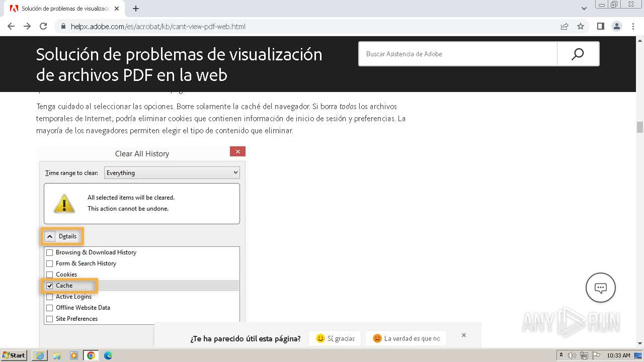This screenshot has height=362, width=644.
Task: Show hidden system tray icons
Action: tap(561, 355)
